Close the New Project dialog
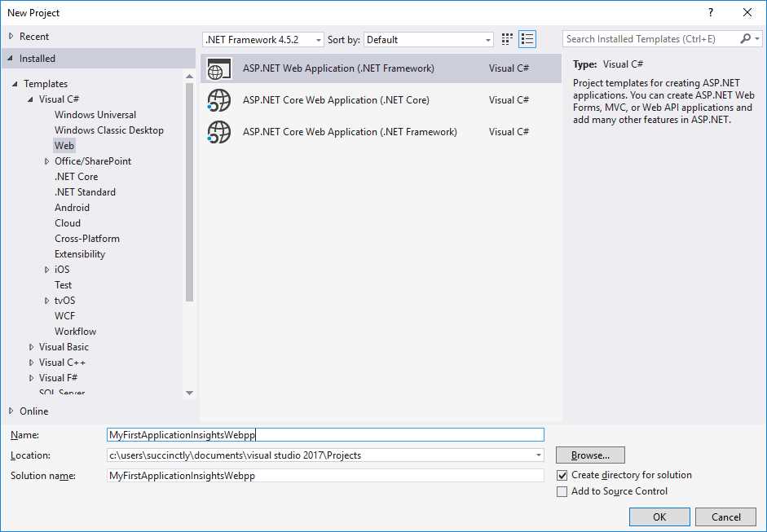Screen dimensions: 767x532 click(747, 13)
